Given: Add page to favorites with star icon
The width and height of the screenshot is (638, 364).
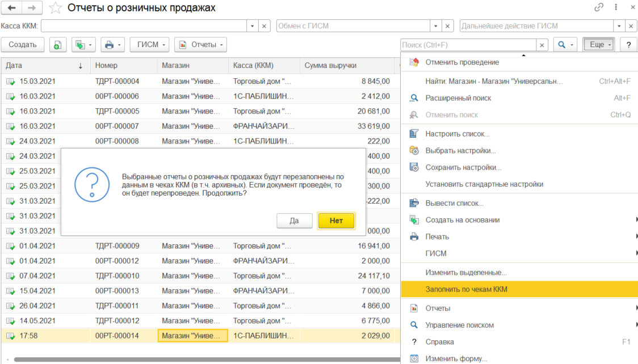Looking at the screenshot, I should [x=55, y=8].
